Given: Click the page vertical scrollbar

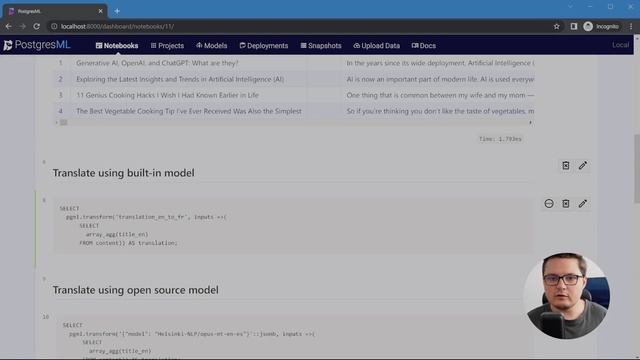Looking at the screenshot, I should 637,168.
